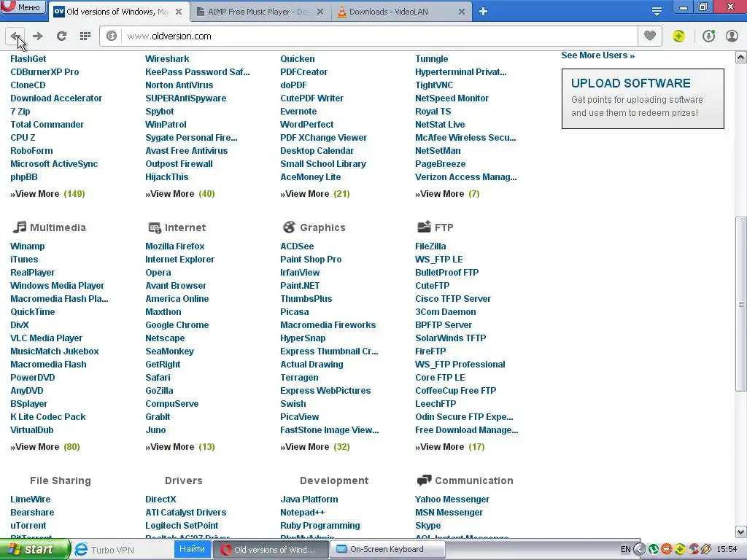Image resolution: width=747 pixels, height=560 pixels.
Task: Click the page scrollbar down arrow
Action: tap(741, 532)
